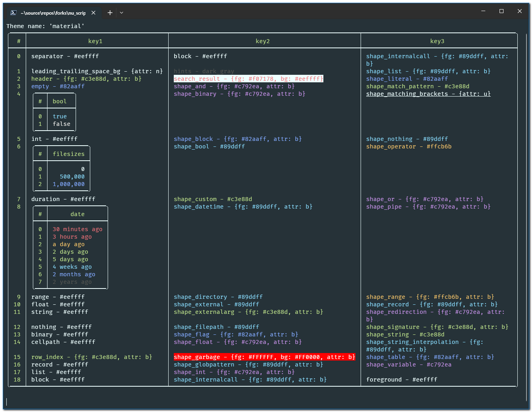Click the key3 column header

pos(437,41)
